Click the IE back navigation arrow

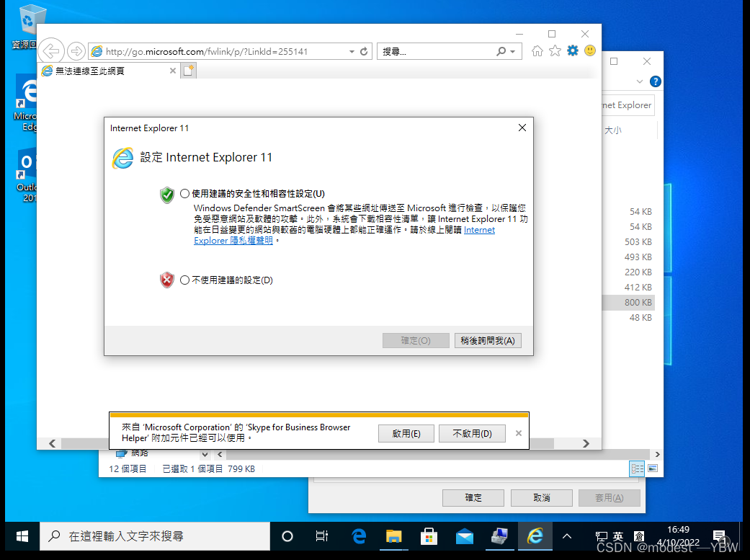[x=50, y=50]
